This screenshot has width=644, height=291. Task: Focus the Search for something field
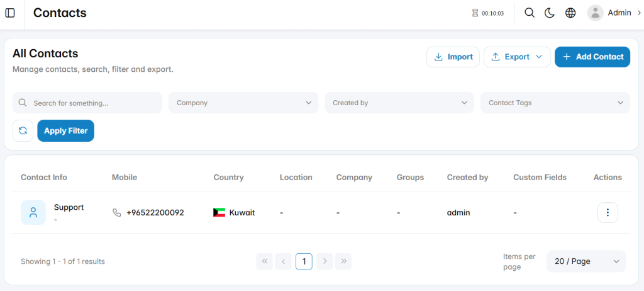[87, 103]
